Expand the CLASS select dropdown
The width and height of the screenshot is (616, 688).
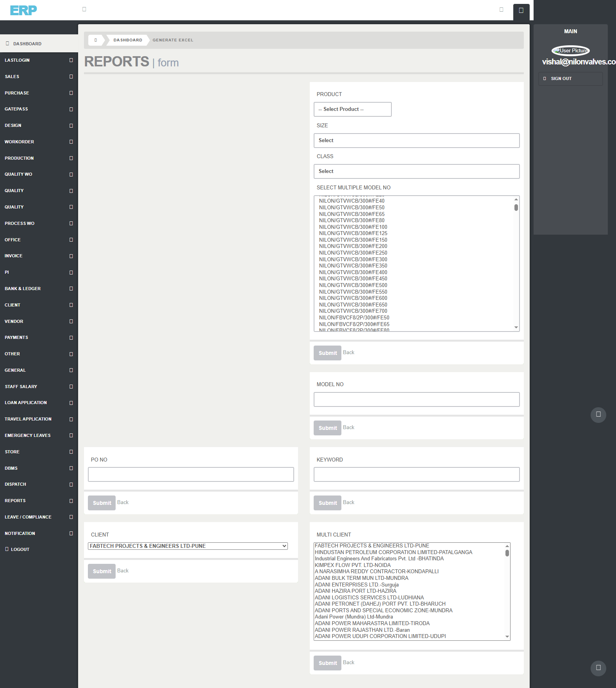click(416, 171)
